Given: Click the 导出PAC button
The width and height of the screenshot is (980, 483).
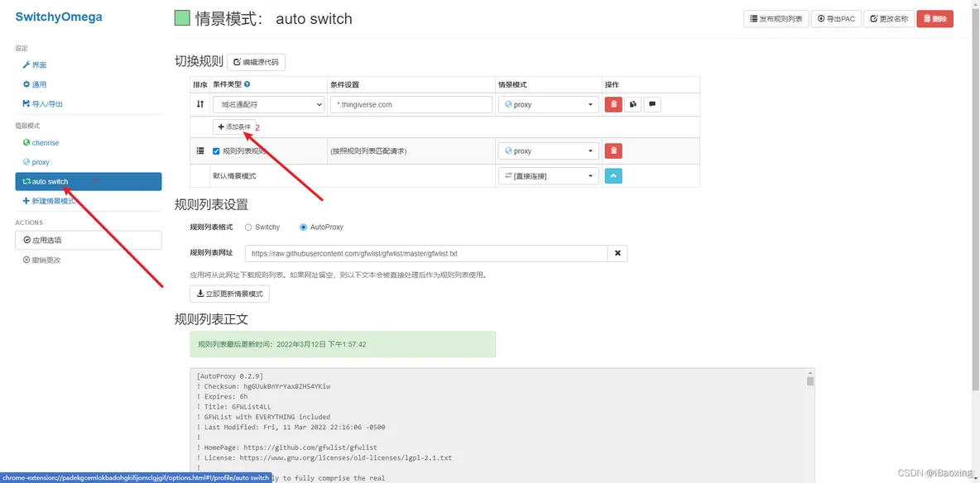Looking at the screenshot, I should click(x=836, y=19).
